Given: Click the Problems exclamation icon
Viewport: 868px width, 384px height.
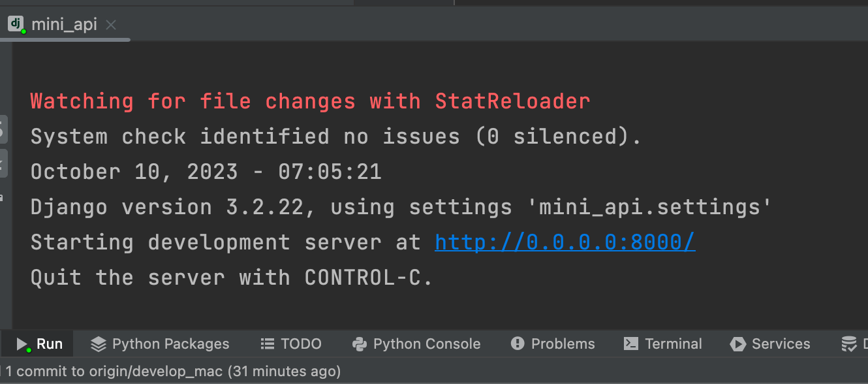Looking at the screenshot, I should [518, 344].
